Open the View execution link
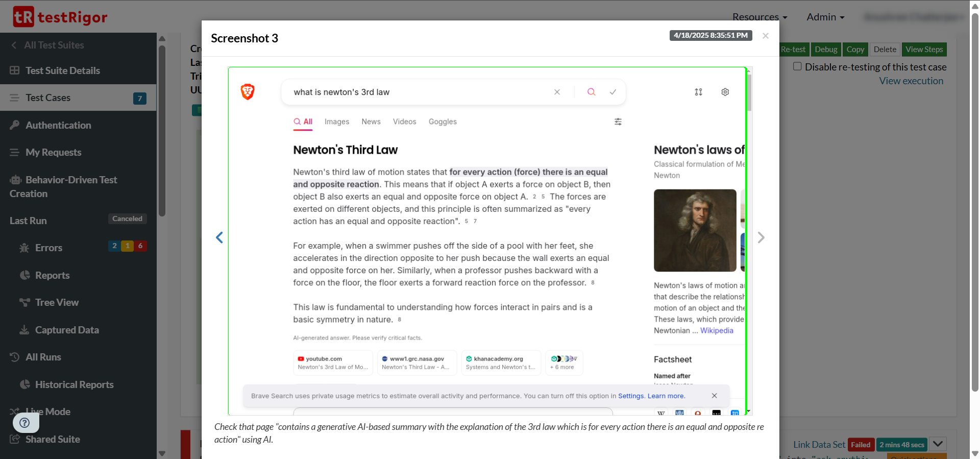980x459 pixels. click(911, 81)
